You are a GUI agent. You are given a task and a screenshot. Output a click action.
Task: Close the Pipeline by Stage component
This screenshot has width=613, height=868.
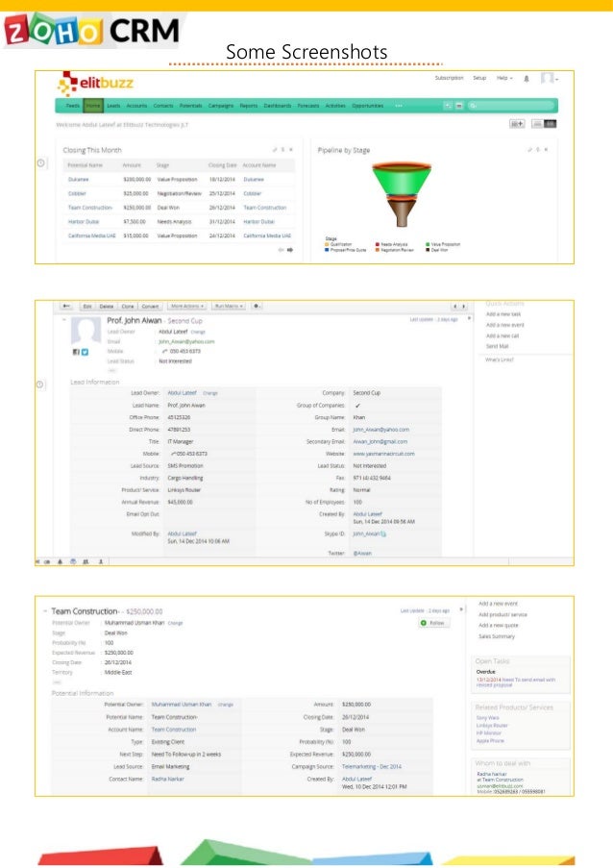click(x=546, y=150)
